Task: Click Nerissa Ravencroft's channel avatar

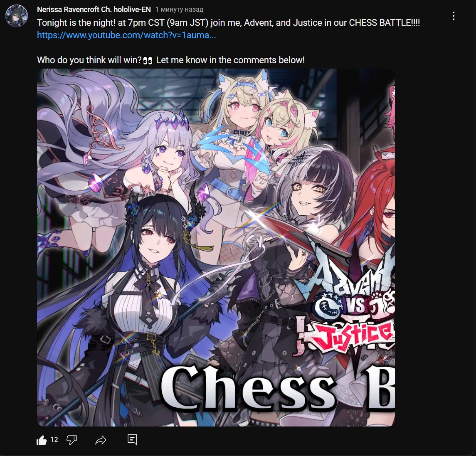Action: tap(17, 16)
